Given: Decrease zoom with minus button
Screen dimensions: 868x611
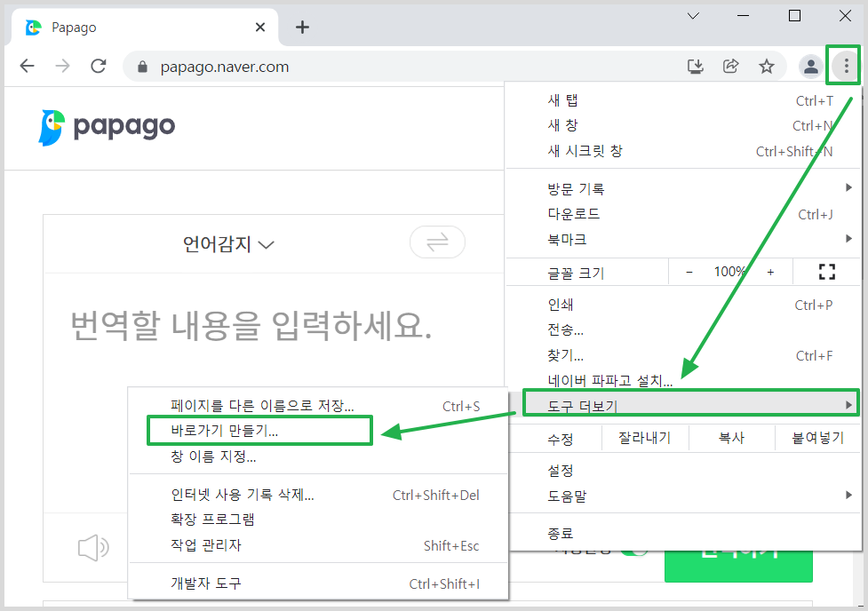Looking at the screenshot, I should (x=689, y=272).
